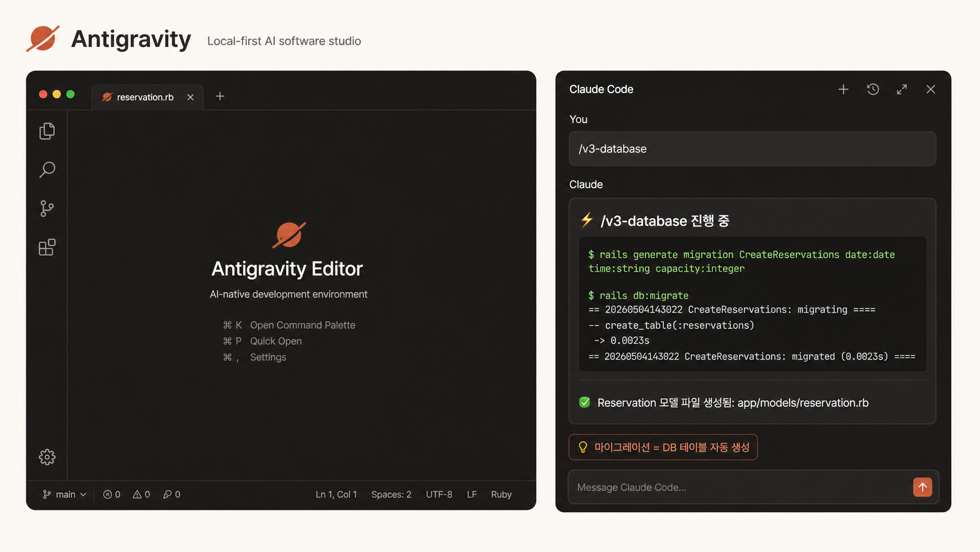Click "Local-first AI software studio" tagline
The image size is (980, 552).
point(284,41)
